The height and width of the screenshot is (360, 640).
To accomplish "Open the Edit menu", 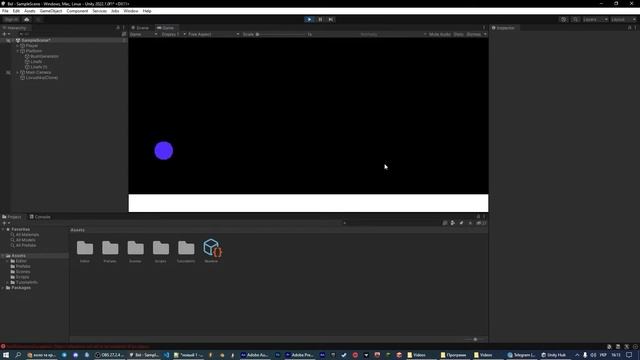I will [16, 11].
